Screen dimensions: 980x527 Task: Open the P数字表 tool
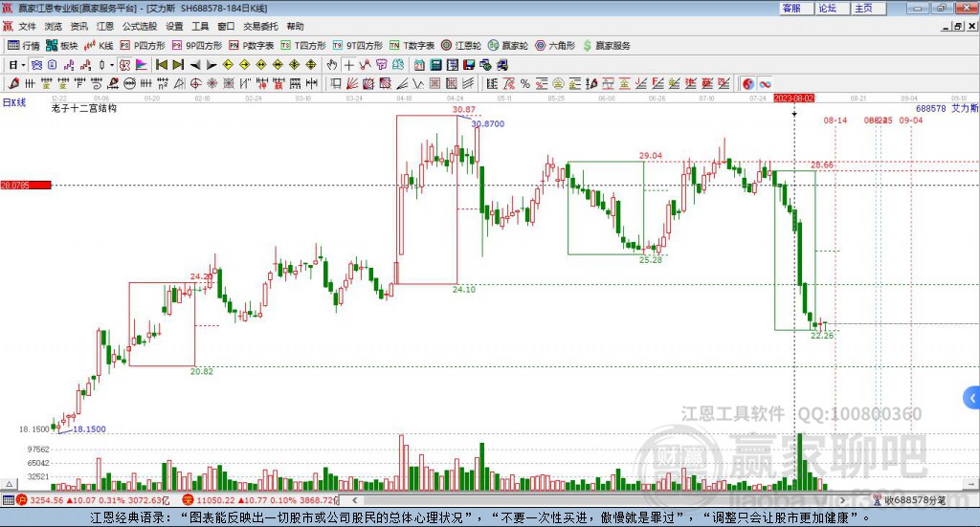(x=252, y=46)
